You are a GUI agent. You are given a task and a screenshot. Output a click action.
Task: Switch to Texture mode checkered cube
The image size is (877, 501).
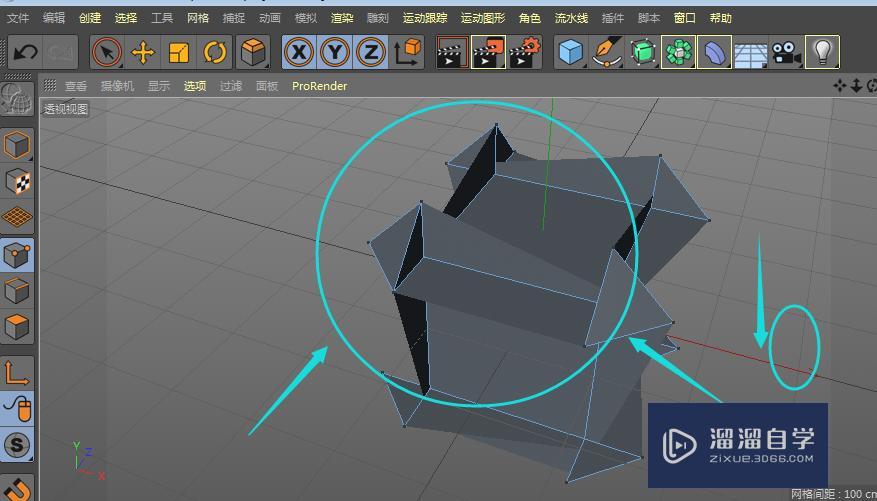point(17,181)
